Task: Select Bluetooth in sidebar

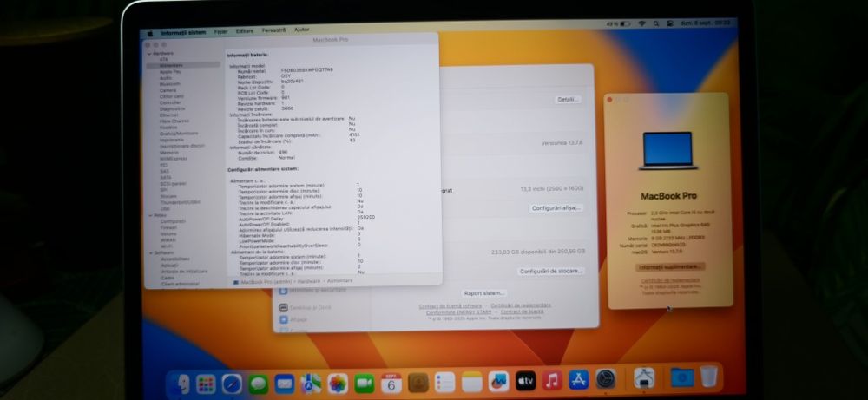Action: point(170,84)
